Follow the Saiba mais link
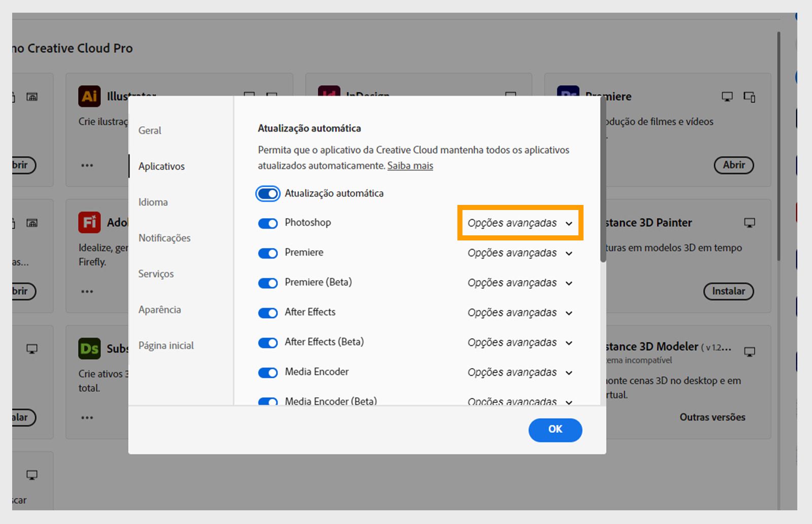This screenshot has width=812, height=524. (410, 165)
